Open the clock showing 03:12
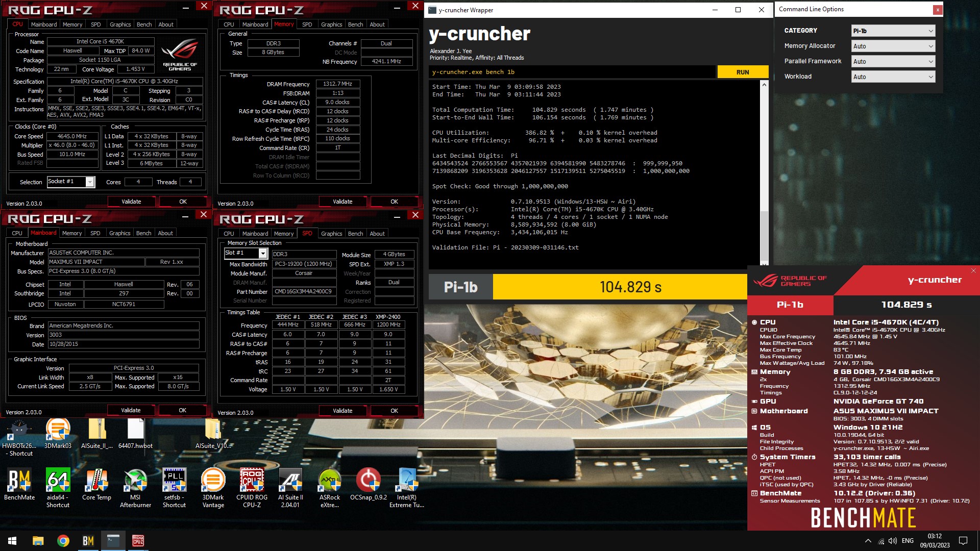Screen dimensions: 980x551 (935, 541)
